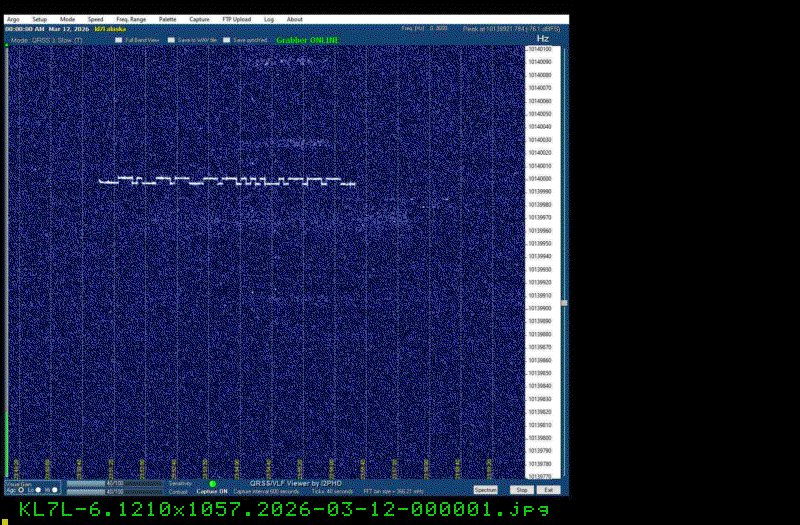This screenshot has height=525, width=800.
Task: Open the Capture menu
Action: (x=200, y=19)
